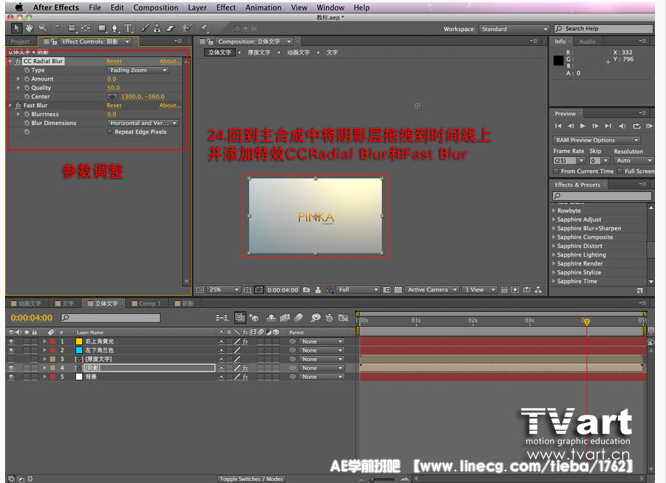The width and height of the screenshot is (666, 483).
Task: Select the Unified Camera tool
Action: coord(72,28)
